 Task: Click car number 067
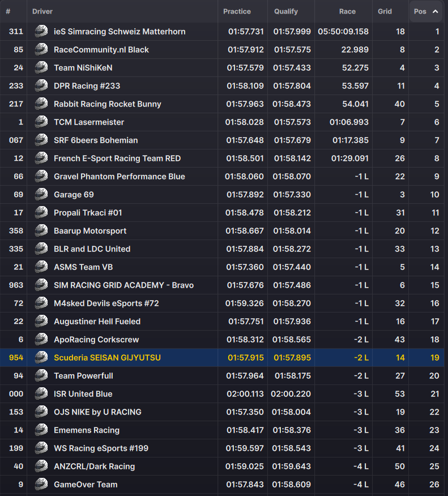[16, 140]
